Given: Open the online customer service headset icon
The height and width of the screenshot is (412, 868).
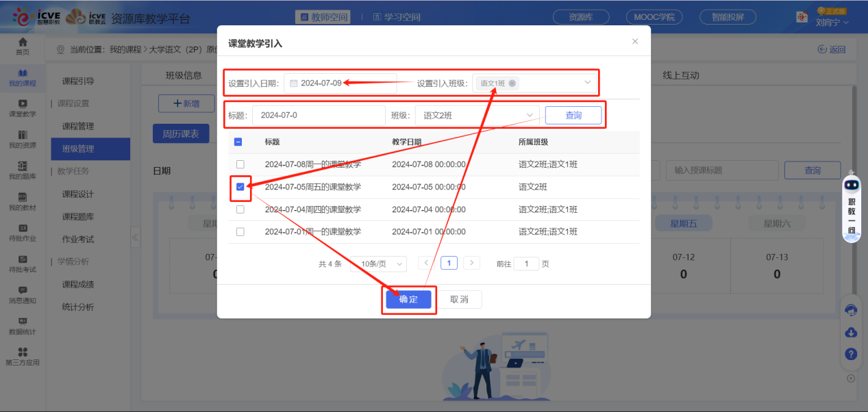Looking at the screenshot, I should [x=851, y=310].
